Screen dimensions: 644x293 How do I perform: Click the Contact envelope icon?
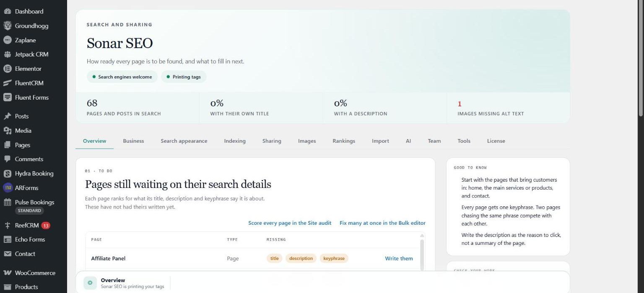click(x=7, y=254)
